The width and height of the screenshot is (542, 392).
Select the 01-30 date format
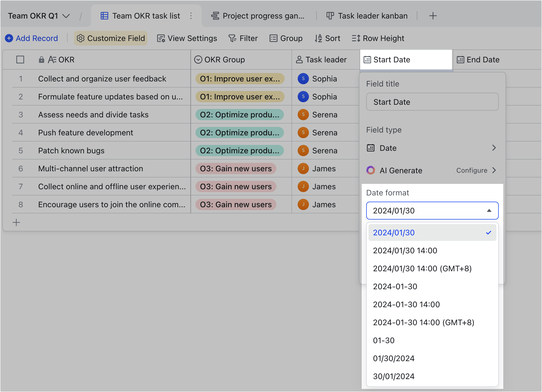[432, 340]
